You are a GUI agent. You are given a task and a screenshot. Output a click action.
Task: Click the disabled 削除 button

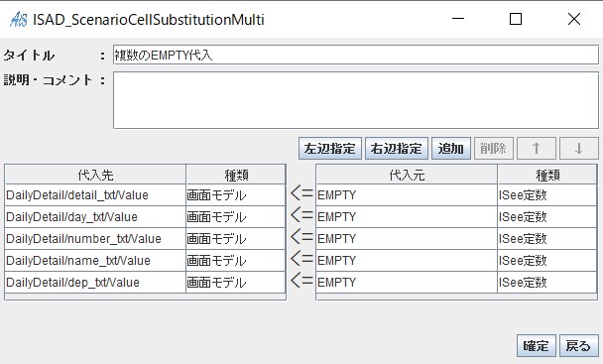pyautogui.click(x=494, y=148)
